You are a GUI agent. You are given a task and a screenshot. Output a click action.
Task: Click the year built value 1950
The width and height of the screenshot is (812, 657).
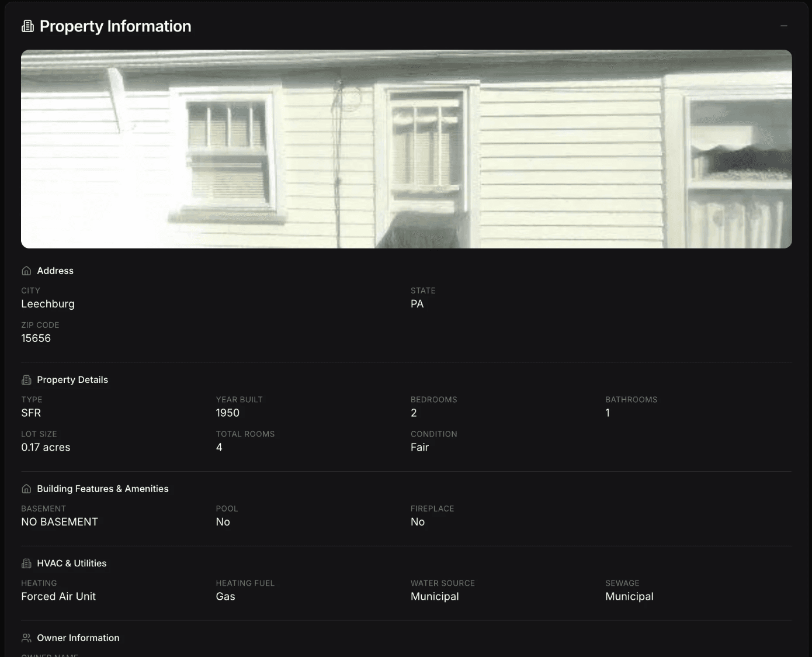coord(227,413)
